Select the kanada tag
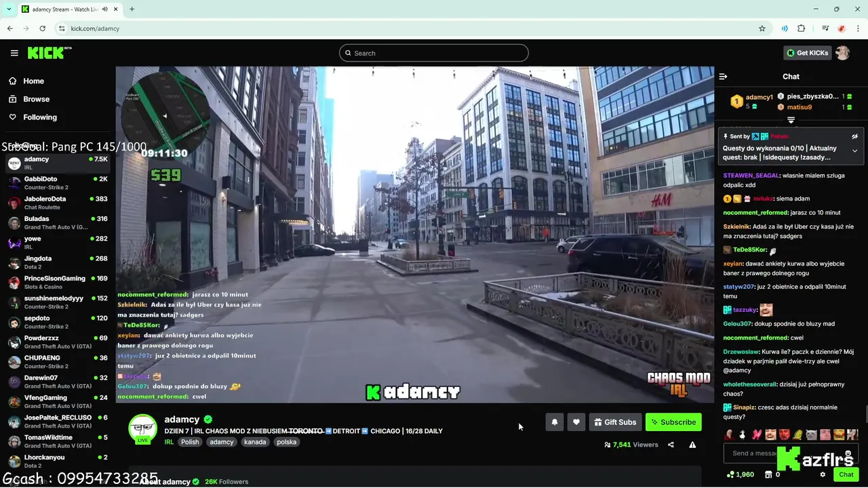868x488 pixels. [255, 442]
